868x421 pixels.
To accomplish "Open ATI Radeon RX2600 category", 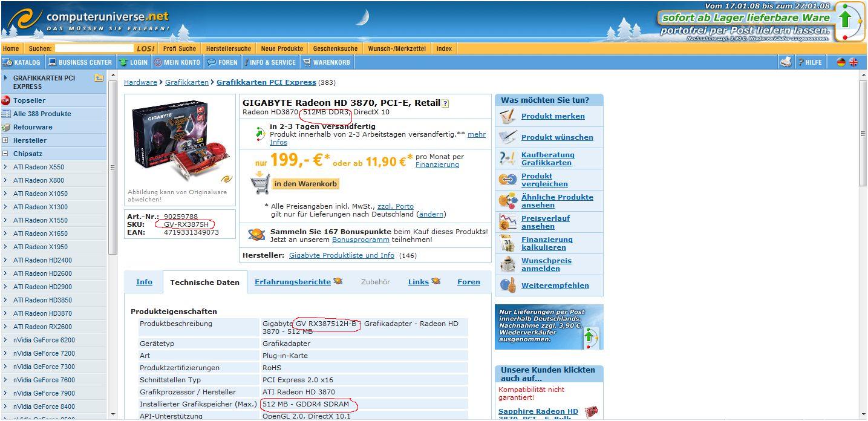I will point(42,327).
